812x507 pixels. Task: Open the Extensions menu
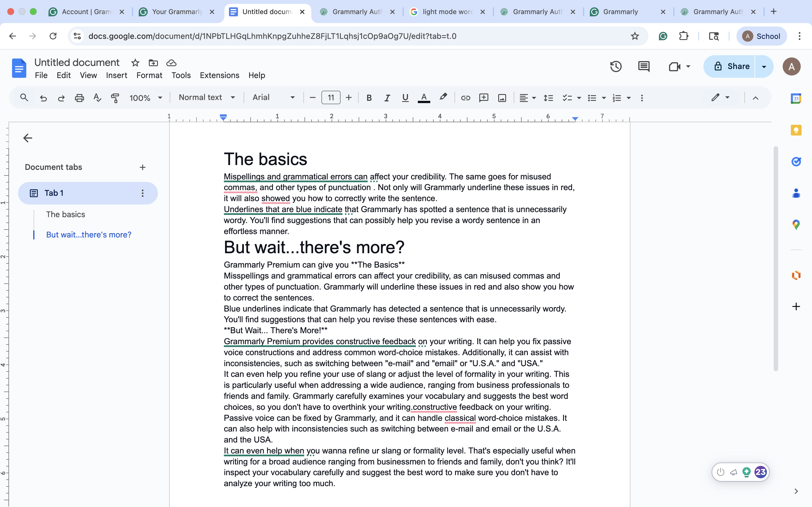(219, 75)
